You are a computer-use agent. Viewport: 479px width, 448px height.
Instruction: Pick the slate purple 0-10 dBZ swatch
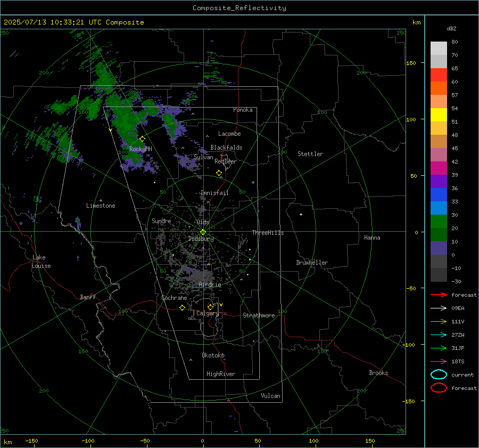(439, 248)
